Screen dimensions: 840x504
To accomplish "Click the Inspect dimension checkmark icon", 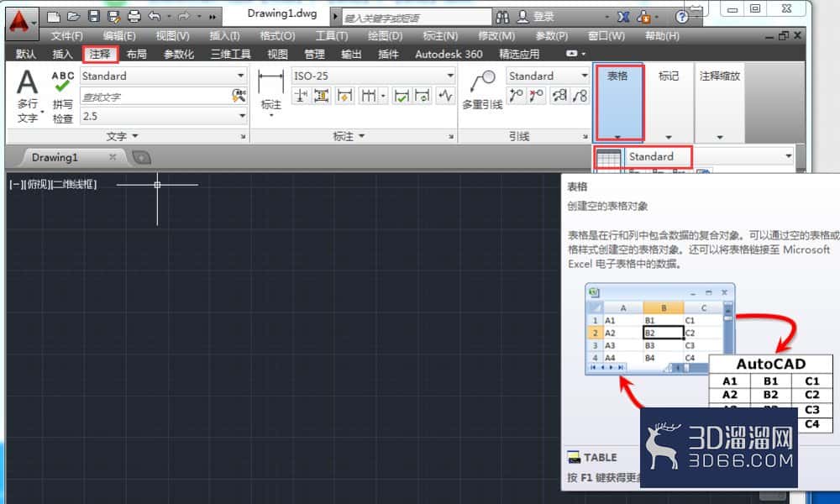I will [x=401, y=96].
